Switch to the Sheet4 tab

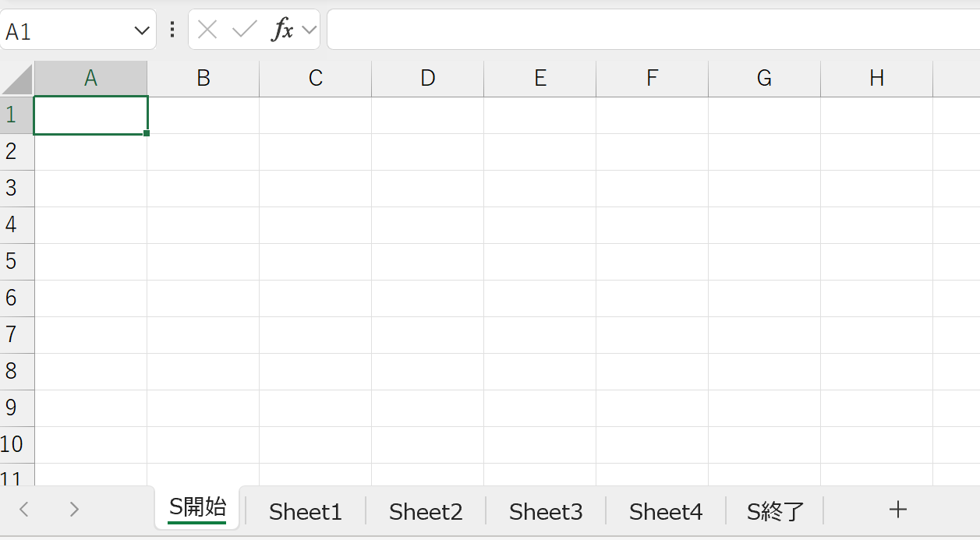[666, 511]
